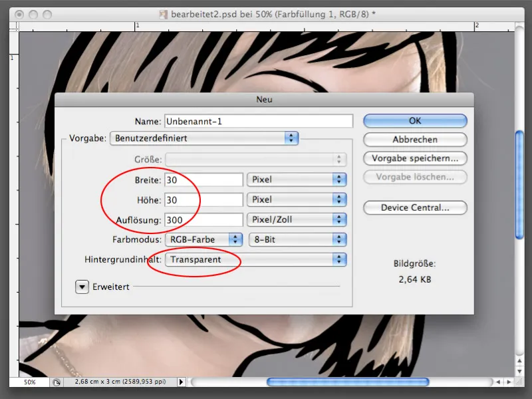The width and height of the screenshot is (532, 399).
Task: Open Breite unit dropdown set to Pixel
Action: [x=297, y=180]
